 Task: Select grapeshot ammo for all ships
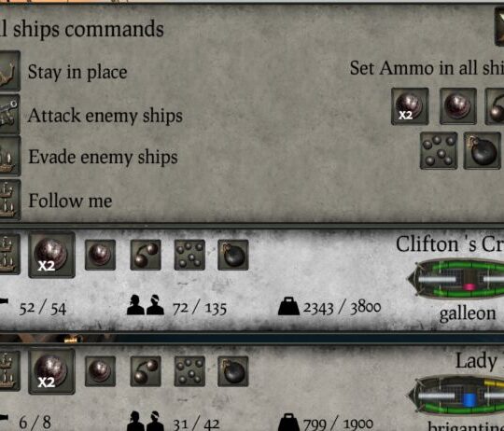pyautogui.click(x=439, y=150)
